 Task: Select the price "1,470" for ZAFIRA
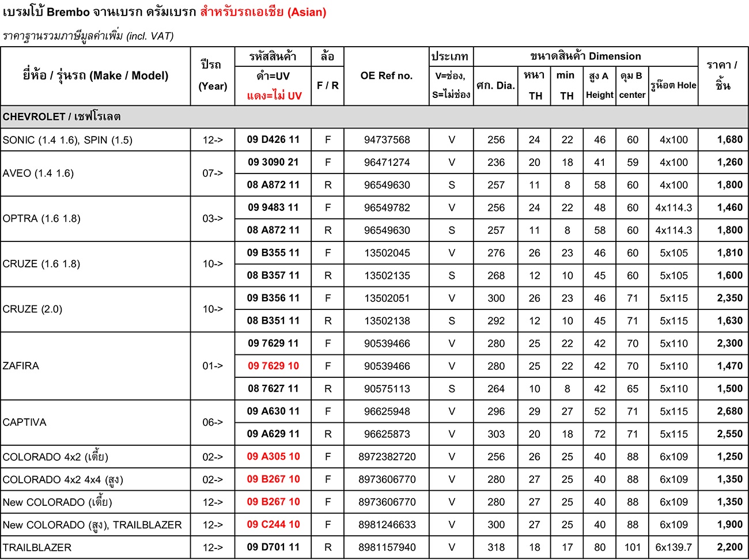pos(730,366)
